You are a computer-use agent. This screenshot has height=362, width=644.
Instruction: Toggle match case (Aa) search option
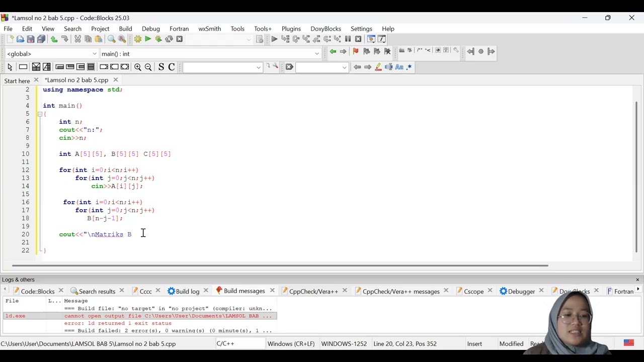(399, 67)
